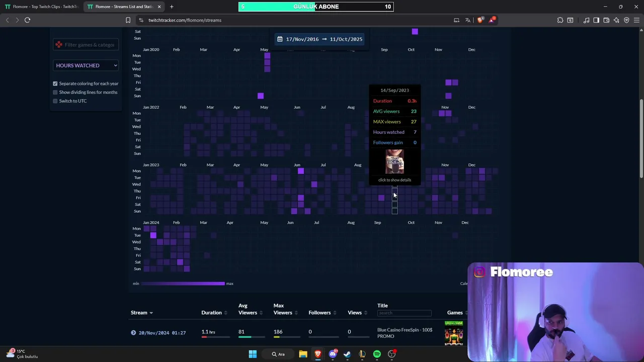
Task: Expand the 20/Nov/2024 01:27 stream row
Action: click(x=133, y=332)
